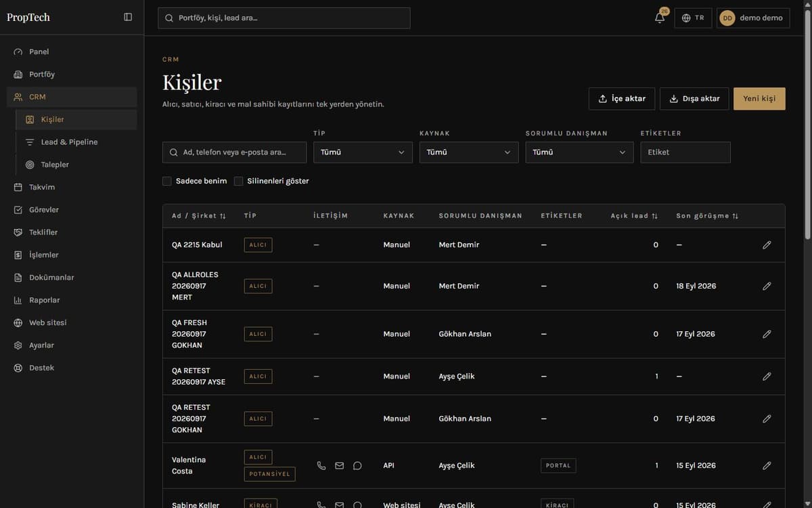Image resolution: width=812 pixels, height=508 pixels.
Task: Message Valentina Costa via chat bubble icon
Action: click(357, 465)
